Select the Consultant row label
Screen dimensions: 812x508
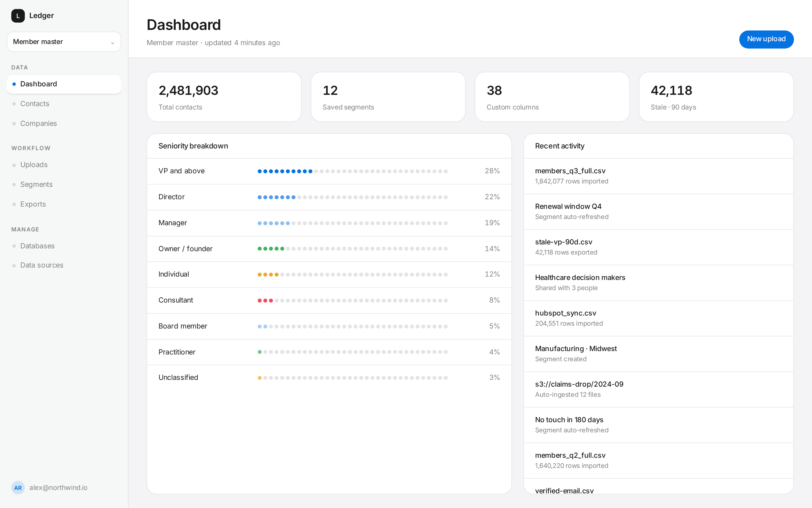[175, 300]
